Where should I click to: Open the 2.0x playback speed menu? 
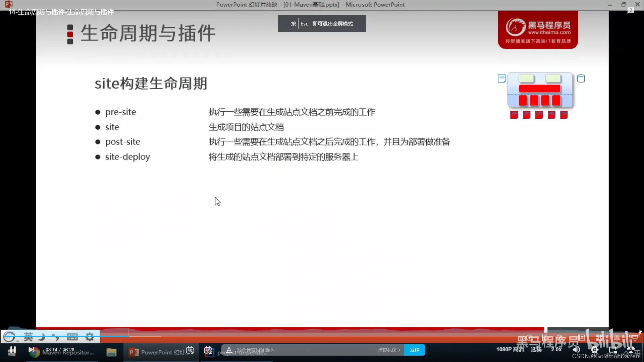556,350
